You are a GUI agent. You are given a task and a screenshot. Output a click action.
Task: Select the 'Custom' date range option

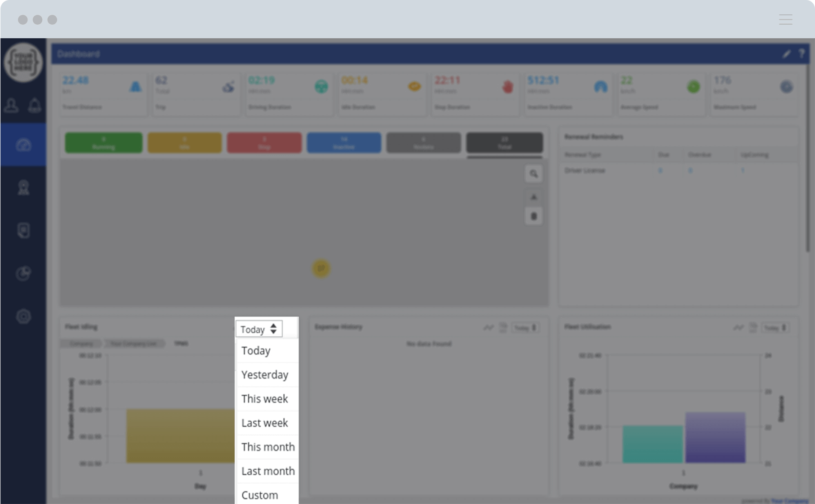point(260,495)
